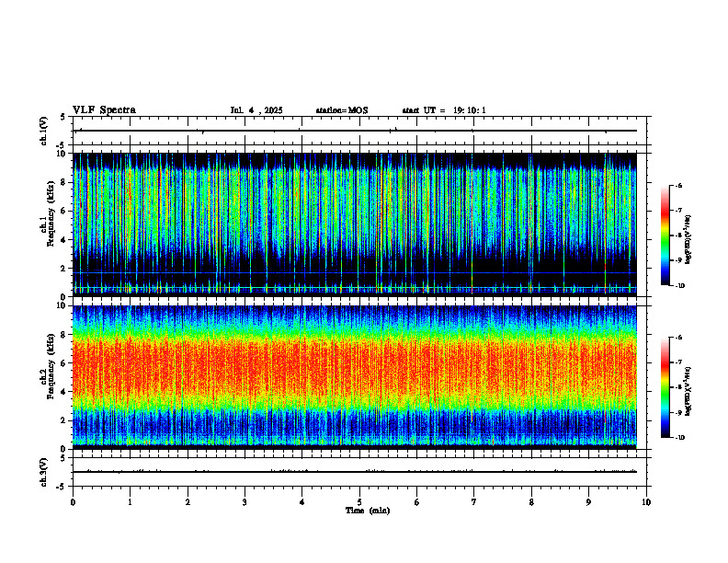Click the ch.2 frequency axis "2" kHz tick label

tap(64, 420)
